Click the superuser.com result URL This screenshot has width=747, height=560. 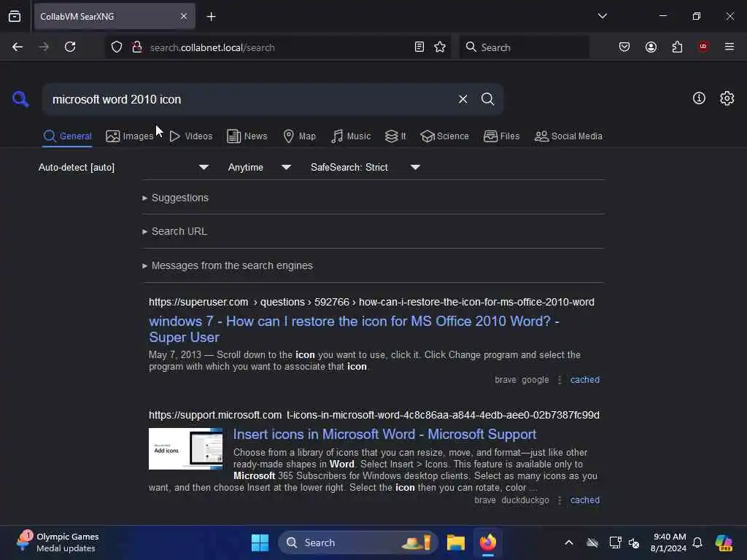tap(371, 303)
